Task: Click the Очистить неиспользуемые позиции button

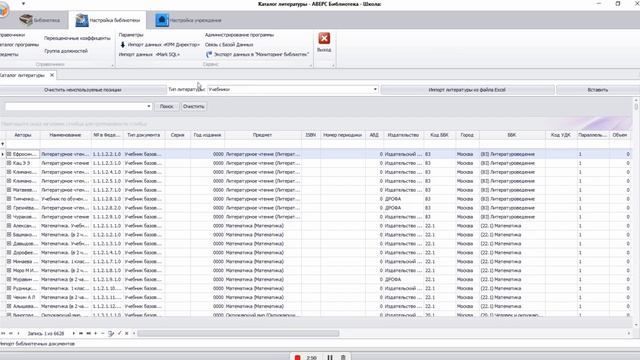Action: tap(82, 90)
